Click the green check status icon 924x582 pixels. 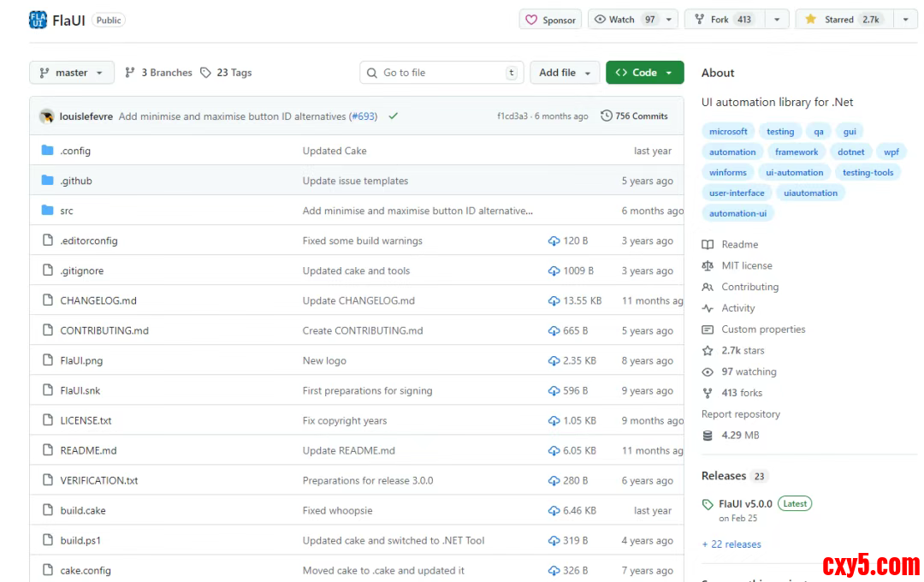[394, 116]
